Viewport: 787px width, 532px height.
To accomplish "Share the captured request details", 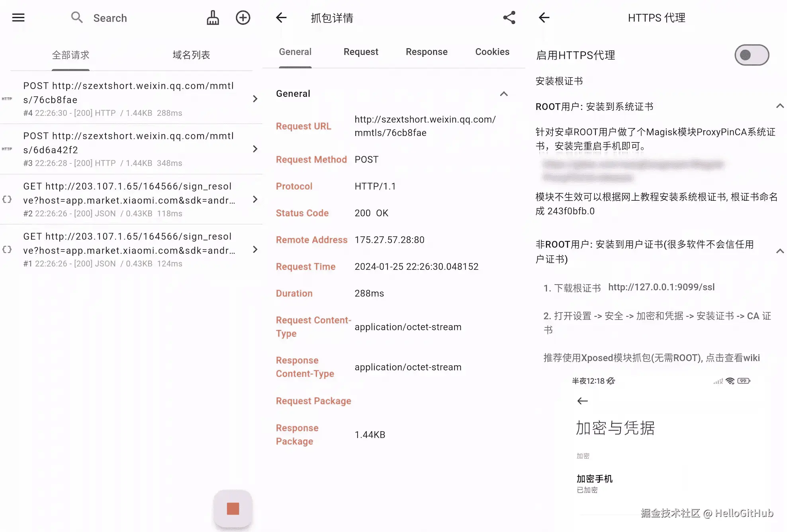I will (x=509, y=18).
